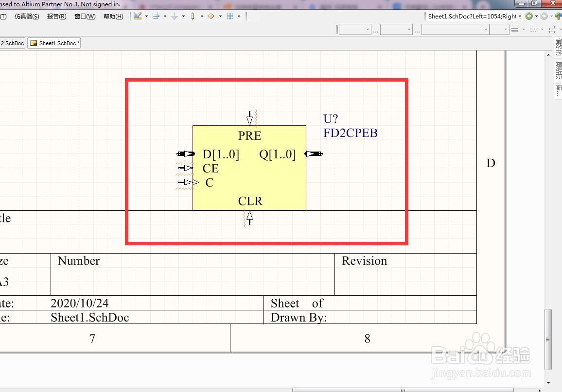Switch to the tab ending in -2.SchDoc
Image resolution: width=562 pixels, height=392 pixels.
coord(12,43)
